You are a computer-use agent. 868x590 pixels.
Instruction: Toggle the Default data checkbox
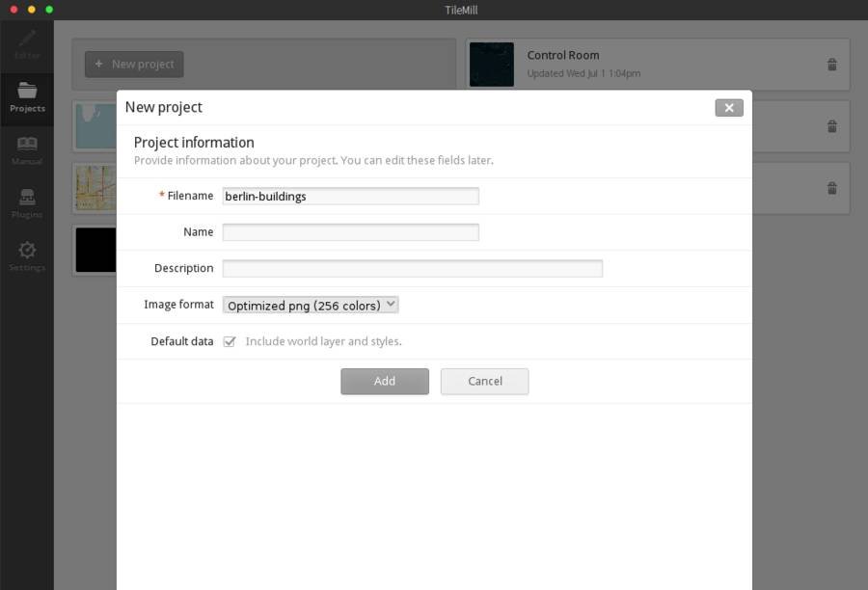[x=230, y=341]
